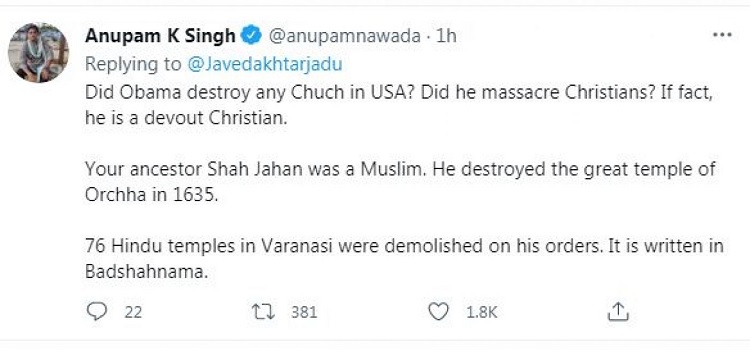
Task: Click the blue verified badge
Action: point(251,36)
